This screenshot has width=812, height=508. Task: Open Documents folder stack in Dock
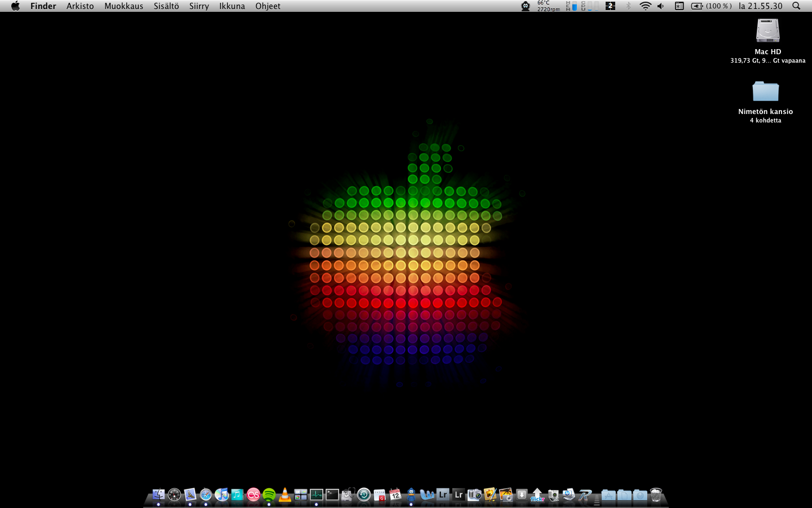pos(624,495)
